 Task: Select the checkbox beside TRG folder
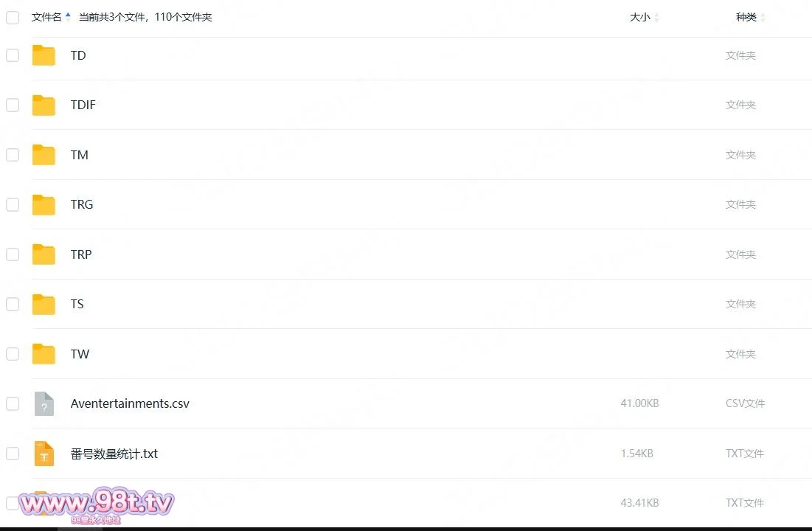pyautogui.click(x=13, y=204)
